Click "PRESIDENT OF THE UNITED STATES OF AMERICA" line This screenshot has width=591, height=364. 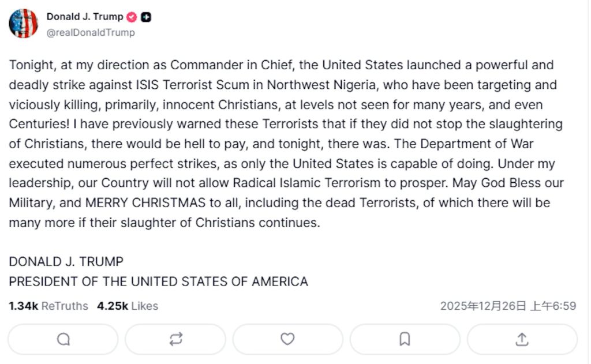point(158,282)
